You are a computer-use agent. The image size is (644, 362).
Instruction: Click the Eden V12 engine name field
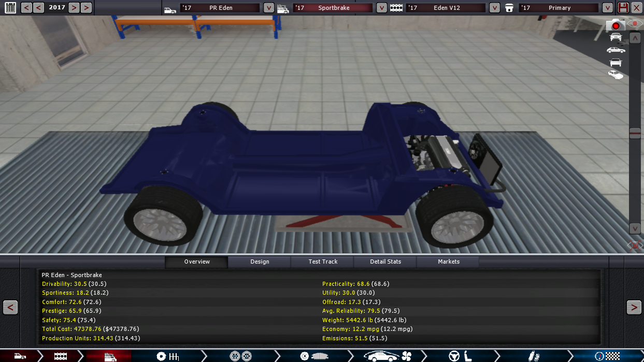[x=446, y=8]
